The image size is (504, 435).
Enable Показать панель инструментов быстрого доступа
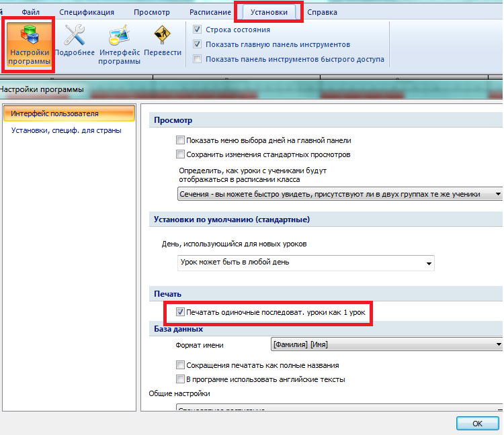[198, 59]
